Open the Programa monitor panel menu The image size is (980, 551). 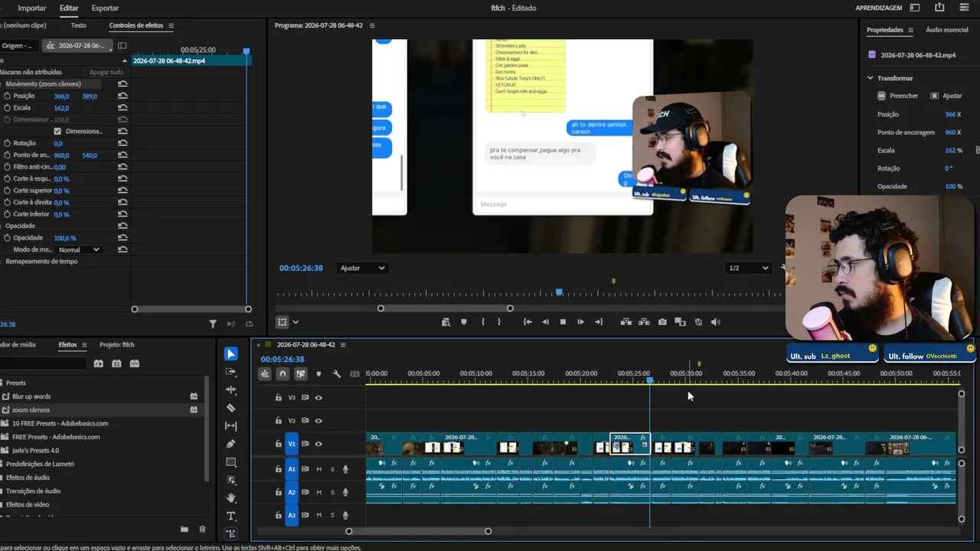coord(373,25)
